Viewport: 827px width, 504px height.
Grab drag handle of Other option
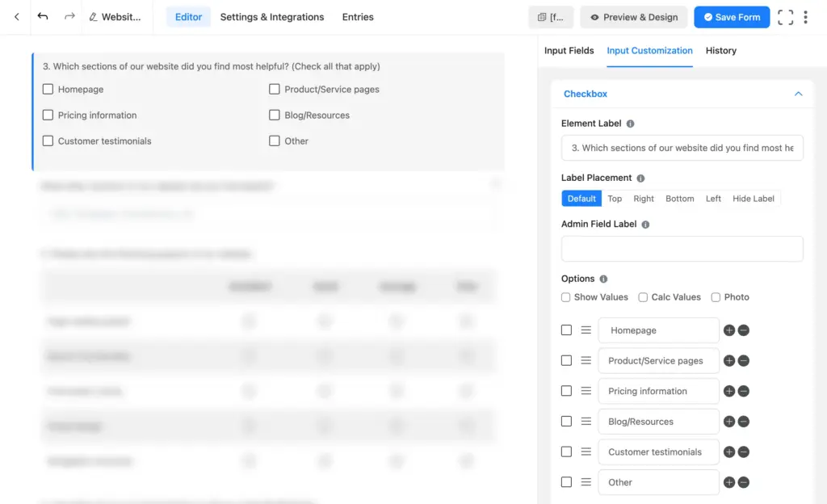coord(586,482)
